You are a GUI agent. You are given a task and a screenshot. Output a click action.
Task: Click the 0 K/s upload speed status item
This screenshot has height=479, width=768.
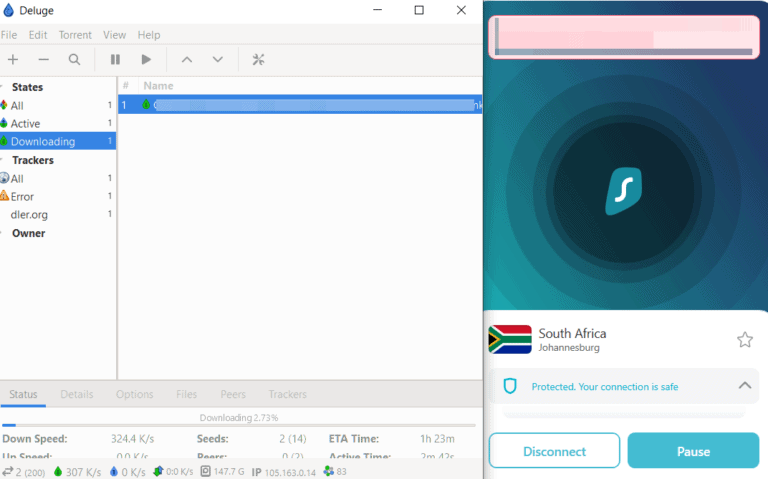pos(127,472)
